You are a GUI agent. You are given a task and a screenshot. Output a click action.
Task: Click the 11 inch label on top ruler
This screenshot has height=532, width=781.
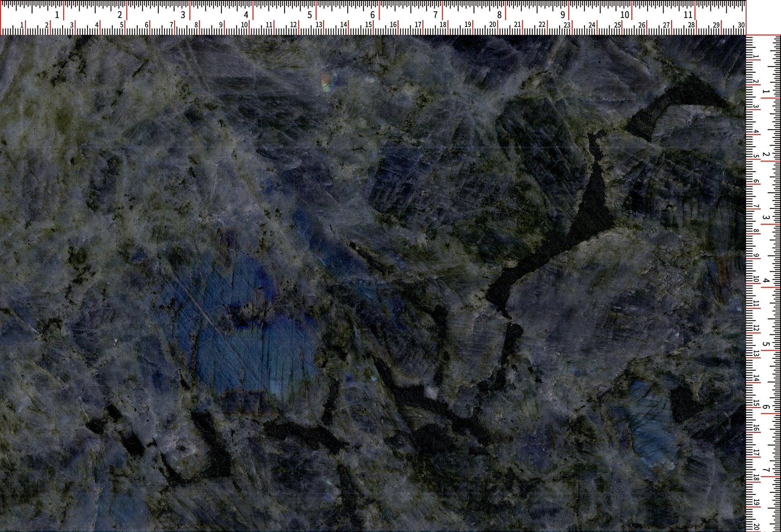(x=688, y=15)
